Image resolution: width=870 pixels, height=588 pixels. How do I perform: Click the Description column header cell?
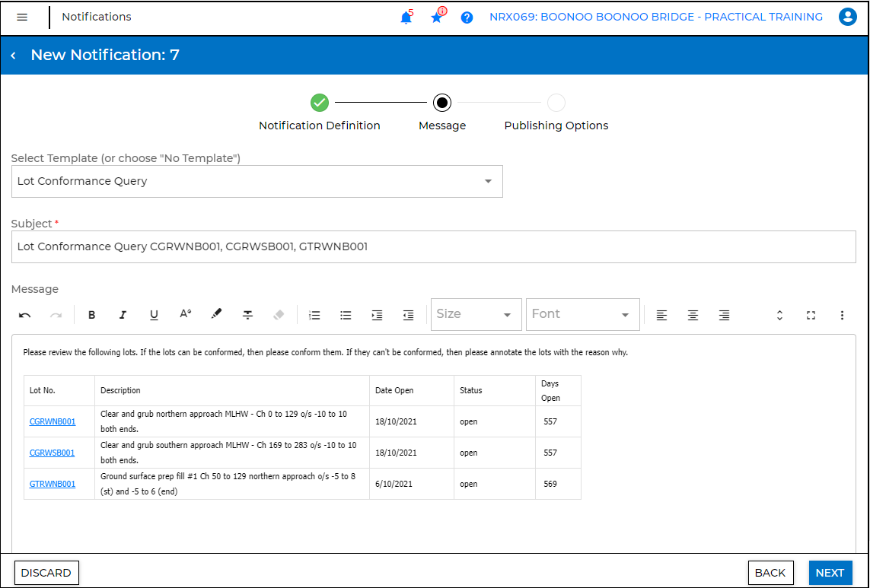(232, 390)
